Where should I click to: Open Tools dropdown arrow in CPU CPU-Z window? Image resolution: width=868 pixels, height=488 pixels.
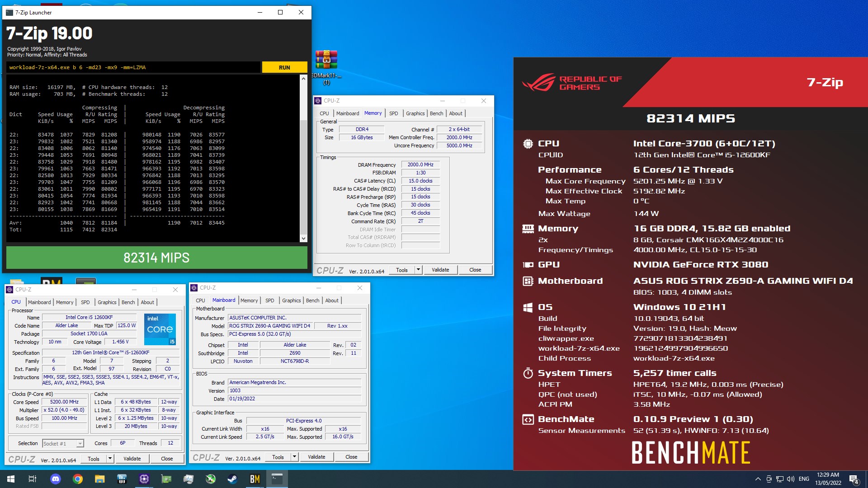[110, 459]
